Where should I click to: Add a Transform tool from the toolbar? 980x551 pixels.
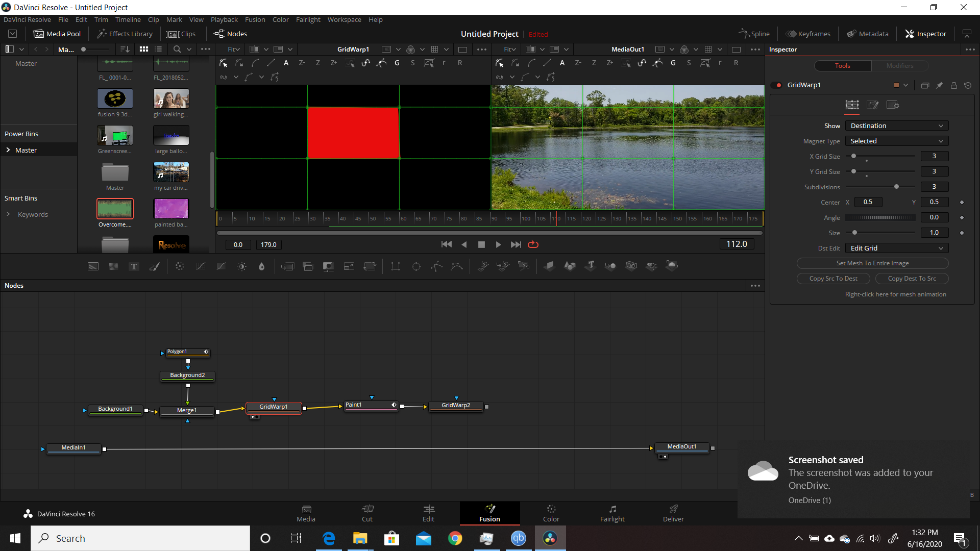370,266
